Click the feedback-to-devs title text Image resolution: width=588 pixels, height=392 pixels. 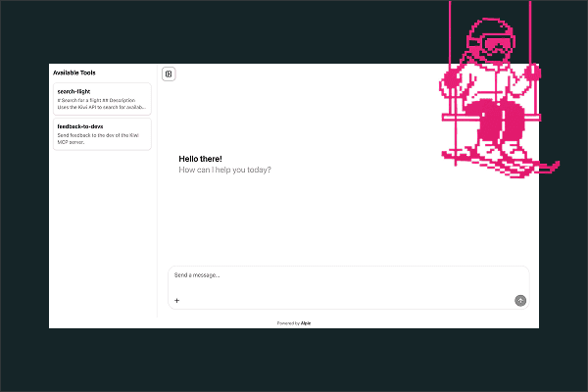pos(80,126)
